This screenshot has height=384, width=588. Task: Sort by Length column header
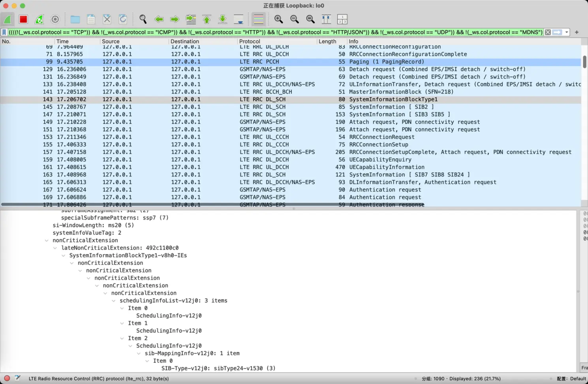[332, 41]
